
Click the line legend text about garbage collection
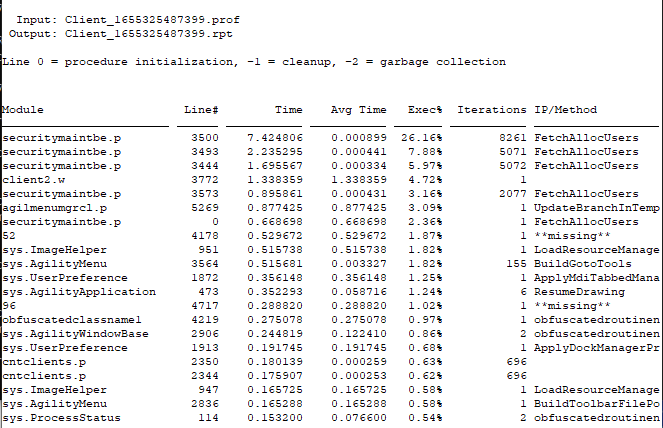254,62
